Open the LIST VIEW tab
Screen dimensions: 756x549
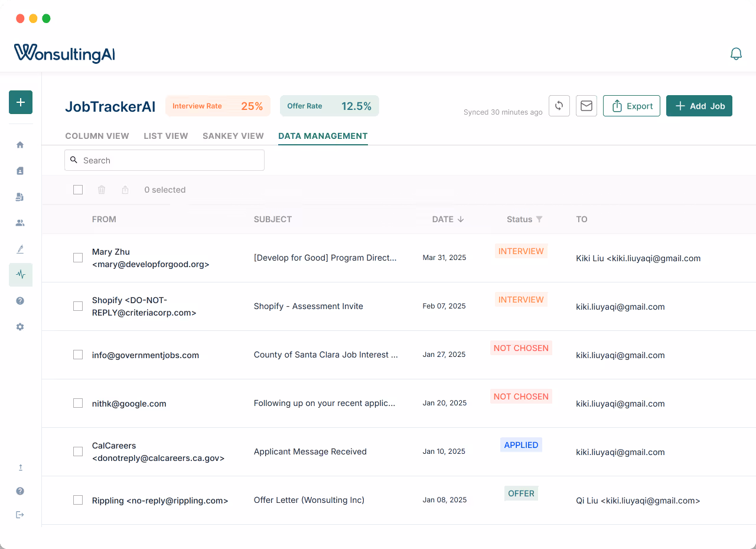point(165,136)
